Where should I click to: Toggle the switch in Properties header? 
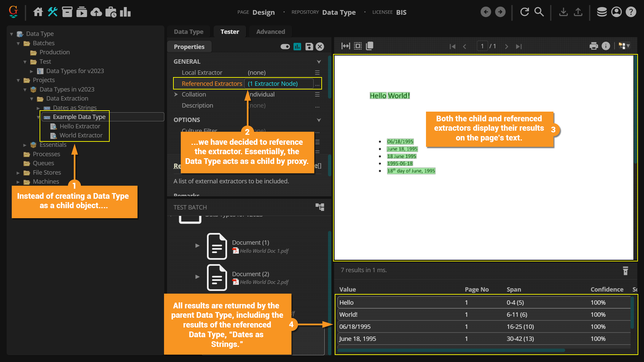pos(285,47)
